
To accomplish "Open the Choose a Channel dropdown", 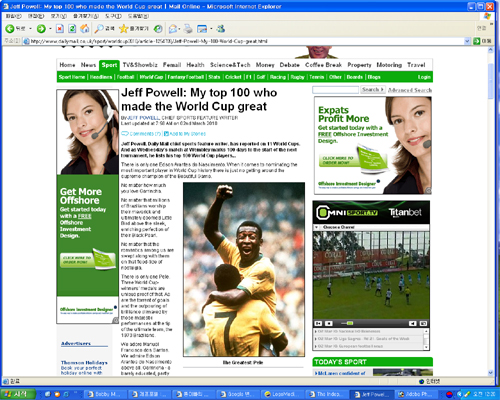I will point(371,227).
